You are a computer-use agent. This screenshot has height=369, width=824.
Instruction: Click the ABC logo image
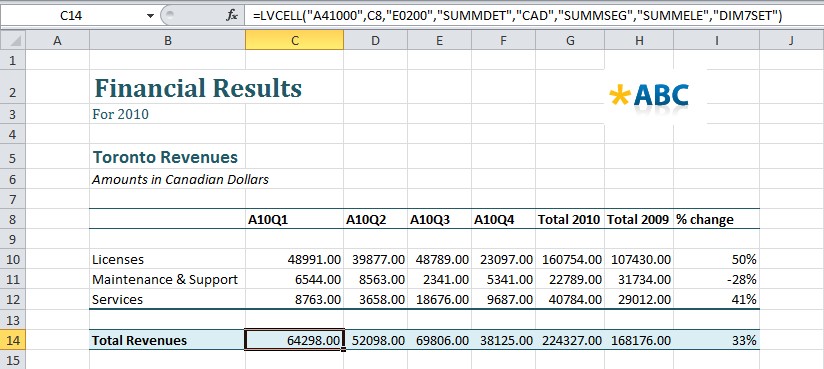(649, 97)
